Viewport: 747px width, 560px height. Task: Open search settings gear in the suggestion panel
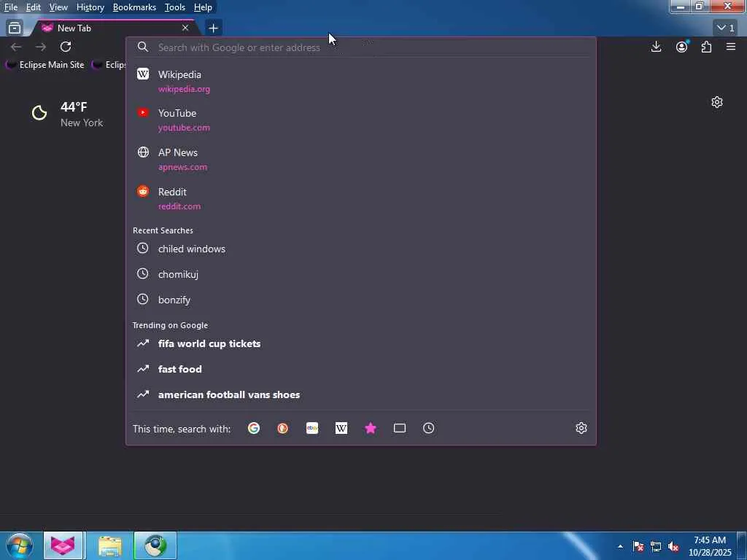[581, 428]
